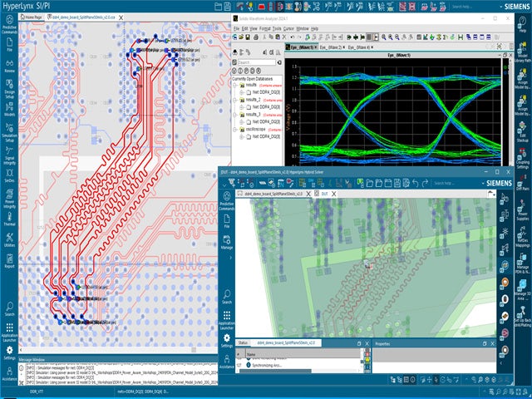Open the SerDes section in sidebar
The height and width of the screenshot is (399, 532).
click(9, 175)
